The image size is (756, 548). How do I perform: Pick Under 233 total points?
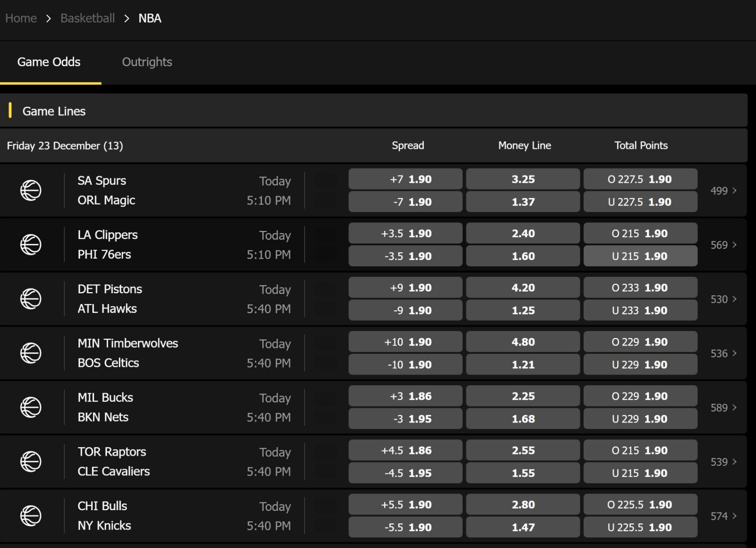coord(640,310)
